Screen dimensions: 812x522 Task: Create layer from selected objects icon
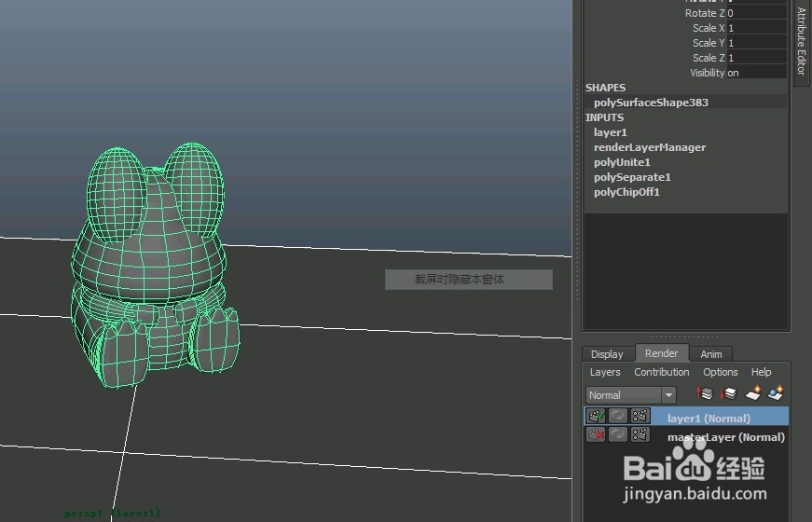777,393
